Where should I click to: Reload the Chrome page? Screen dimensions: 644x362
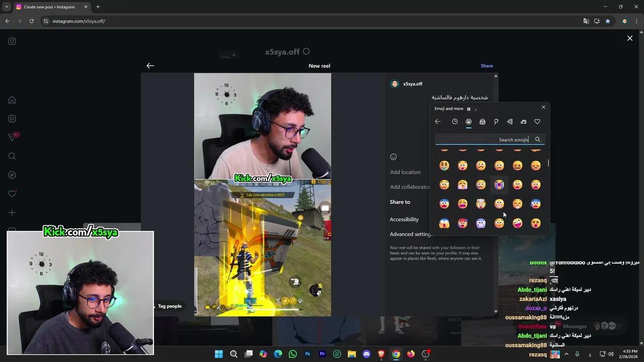31,21
